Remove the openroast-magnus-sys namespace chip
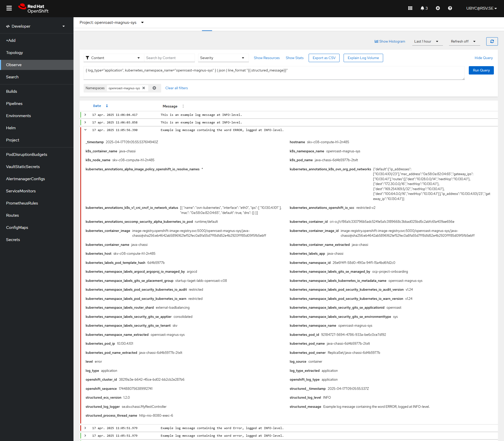504x441 pixels. [144, 88]
